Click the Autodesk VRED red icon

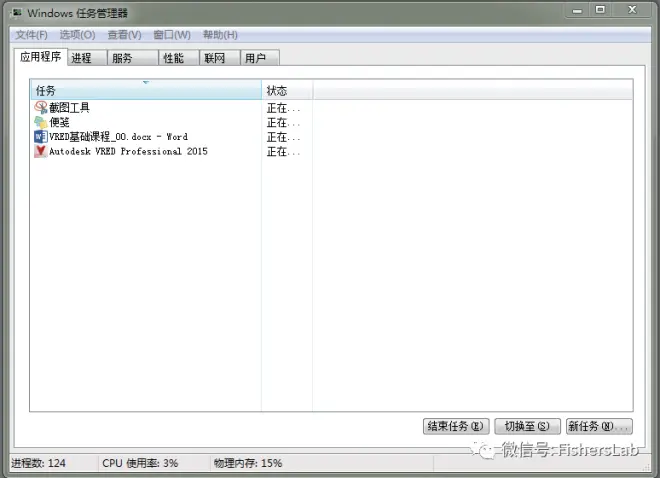40,151
